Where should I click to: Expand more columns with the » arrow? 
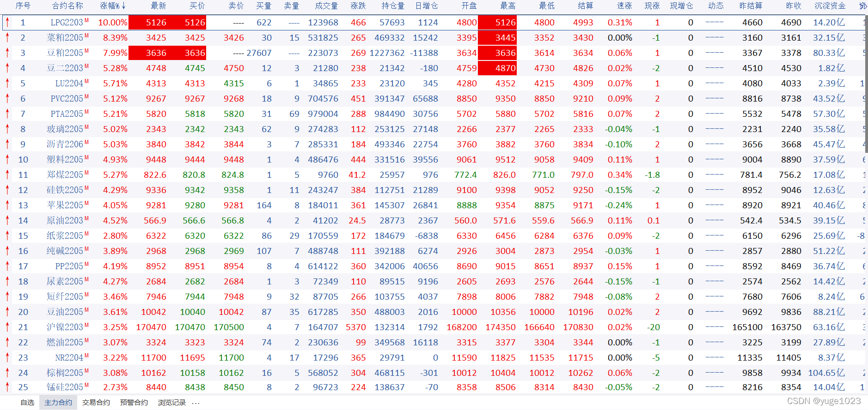tap(863, 6)
